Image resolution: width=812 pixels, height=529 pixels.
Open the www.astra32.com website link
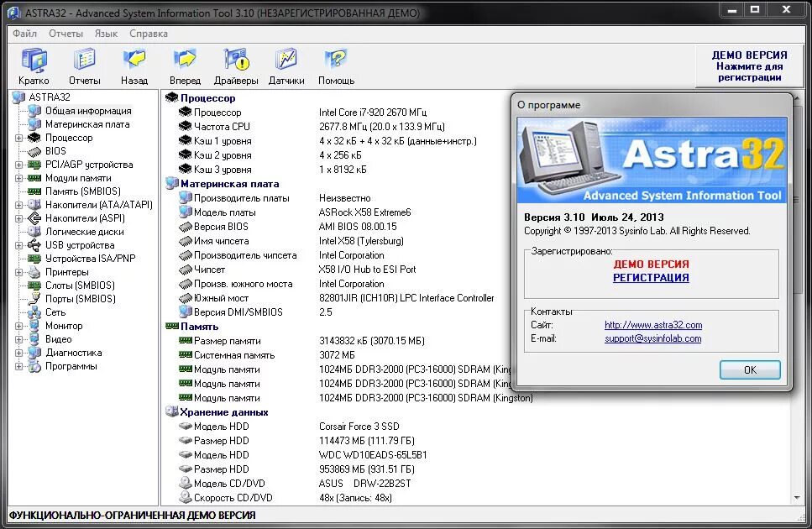654,325
